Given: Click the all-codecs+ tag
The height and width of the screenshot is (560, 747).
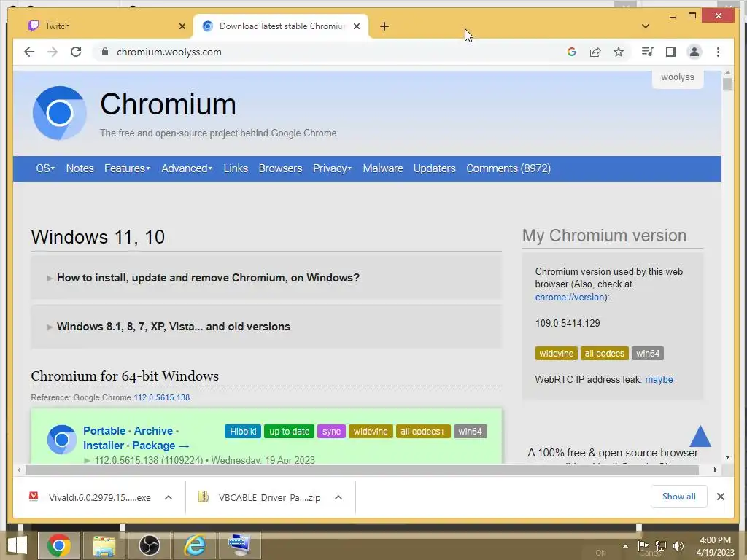Looking at the screenshot, I should (x=422, y=432).
